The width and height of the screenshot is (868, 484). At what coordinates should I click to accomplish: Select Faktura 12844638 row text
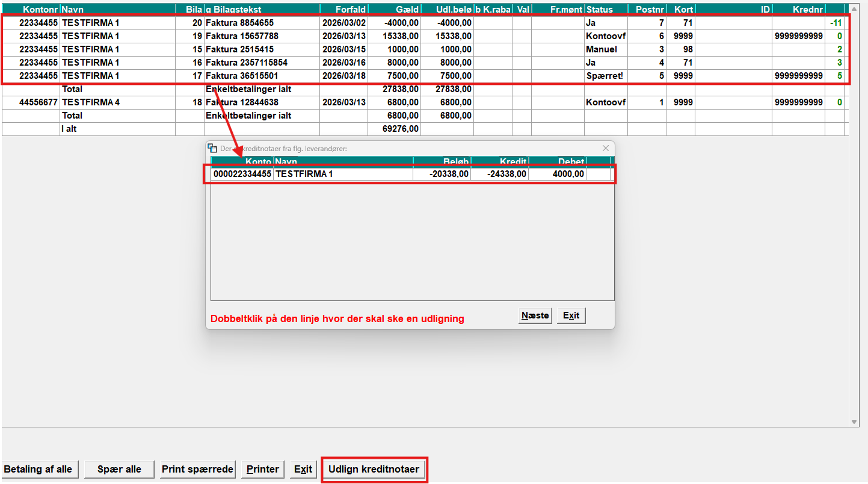(242, 102)
